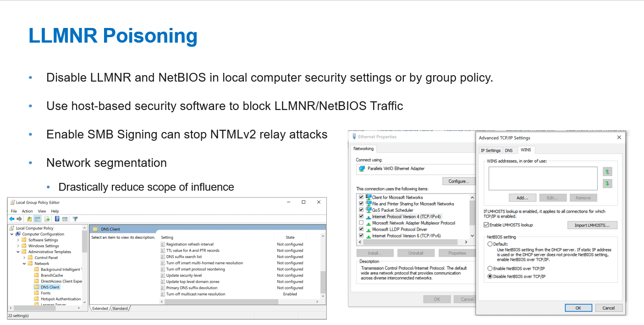
Task: Click the QoS Packet Scheduler icon
Action: [x=369, y=210]
